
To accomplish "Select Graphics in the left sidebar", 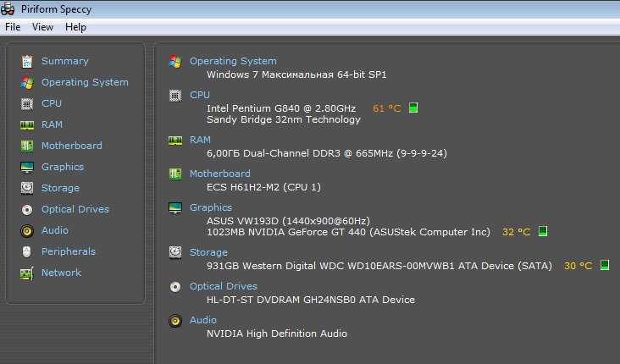I will click(62, 167).
